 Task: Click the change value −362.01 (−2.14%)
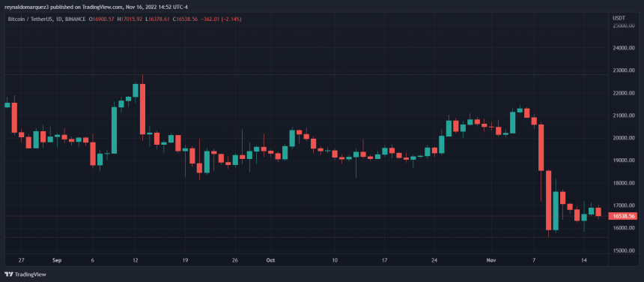click(x=222, y=19)
